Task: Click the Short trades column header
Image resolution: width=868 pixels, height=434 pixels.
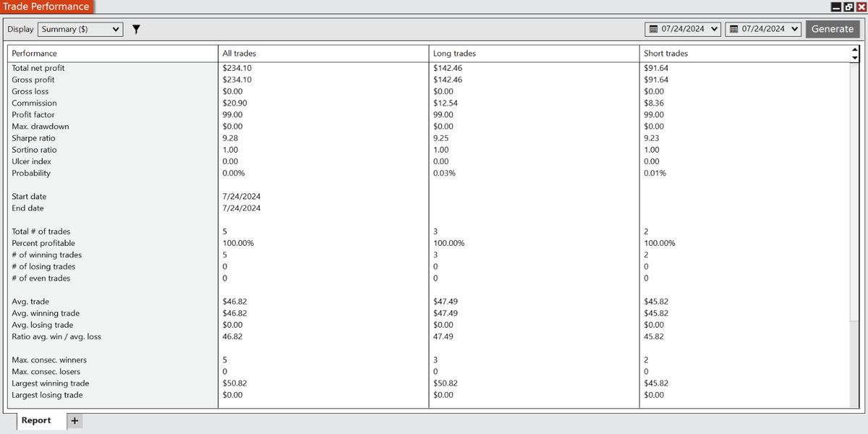Action: click(x=665, y=54)
